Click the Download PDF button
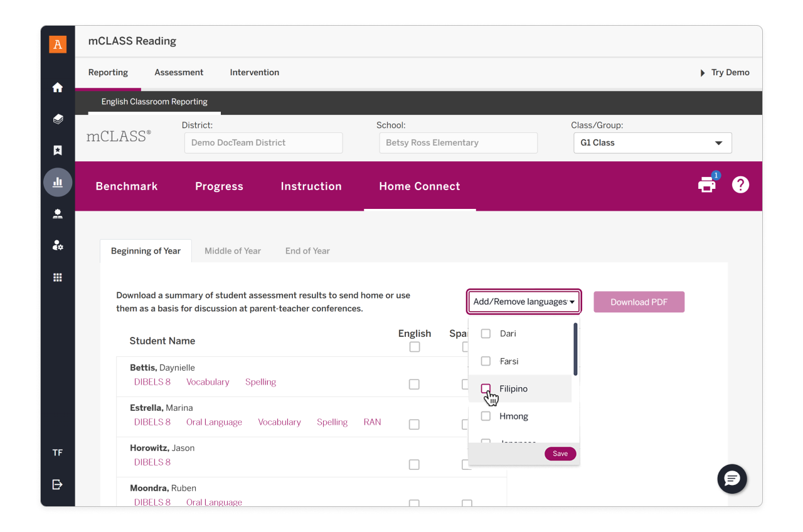The width and height of the screenshot is (803, 532). [639, 302]
